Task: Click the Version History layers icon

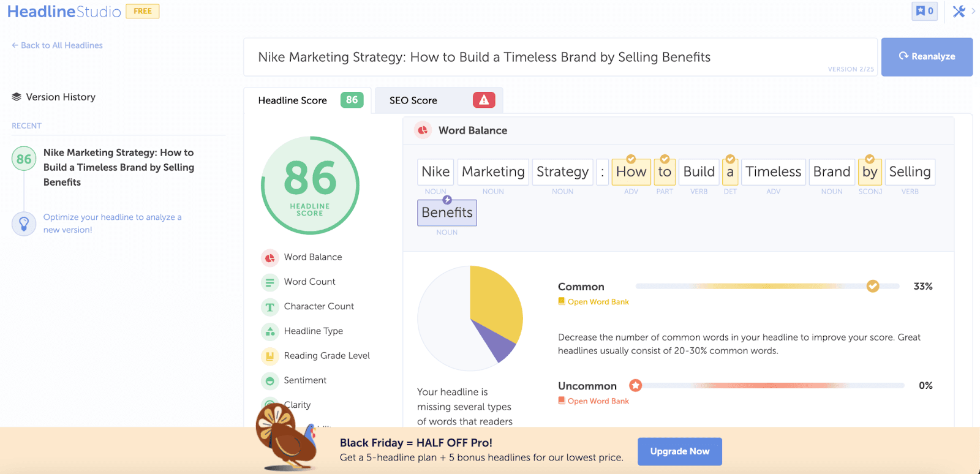Action: click(17, 97)
